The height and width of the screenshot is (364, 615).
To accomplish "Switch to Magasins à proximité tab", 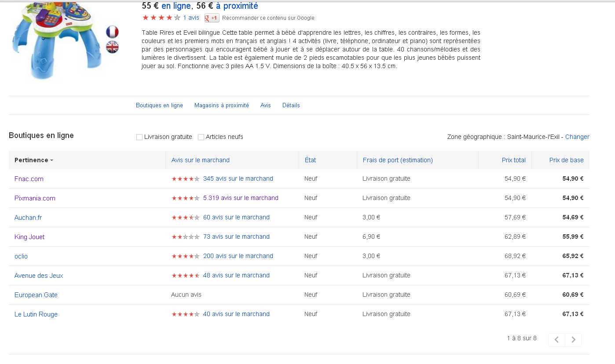I will [221, 106].
